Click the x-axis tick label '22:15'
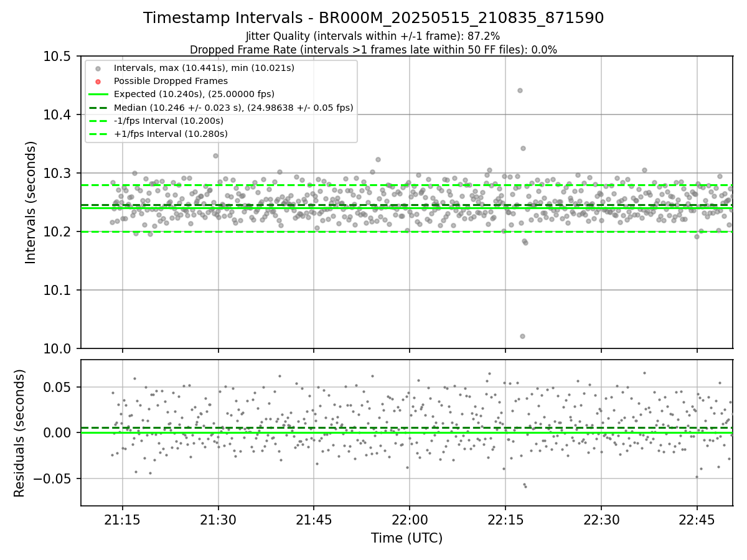The height and width of the screenshot is (560, 747). pyautogui.click(x=505, y=520)
